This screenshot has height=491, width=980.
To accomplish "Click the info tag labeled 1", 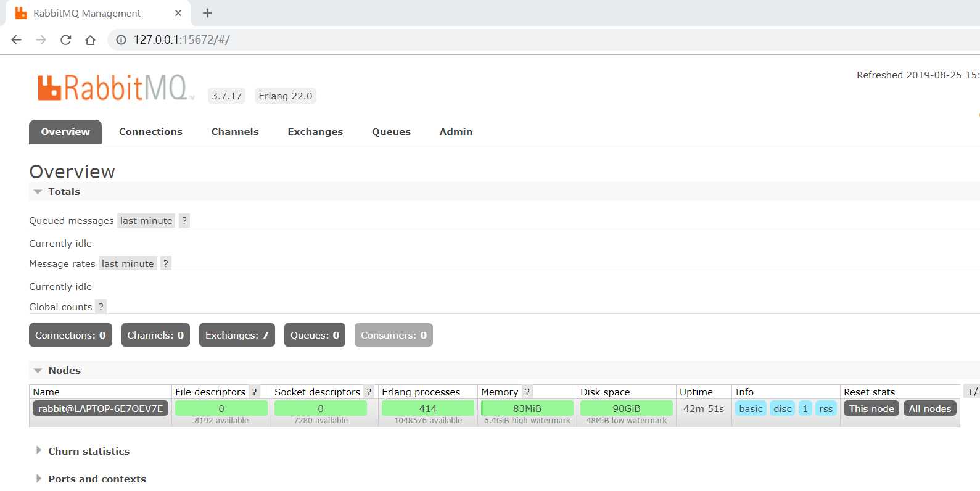I will coord(805,408).
